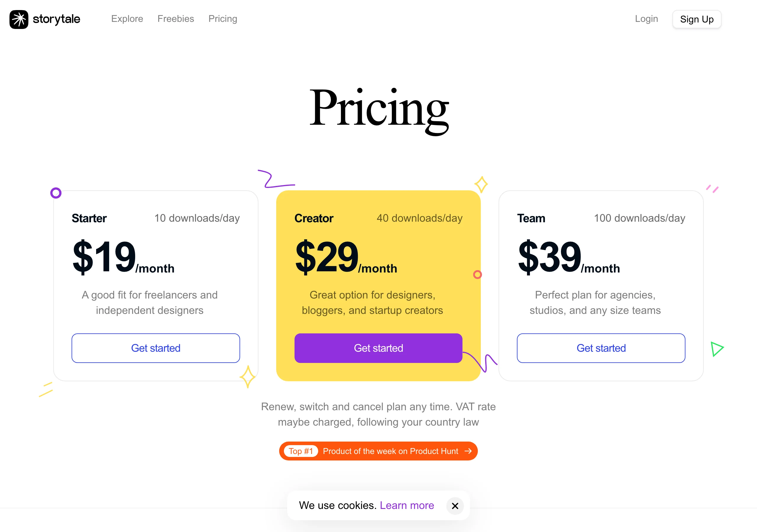This screenshot has width=757, height=532.
Task: Open the cookies Learn more link
Action: coord(407,505)
